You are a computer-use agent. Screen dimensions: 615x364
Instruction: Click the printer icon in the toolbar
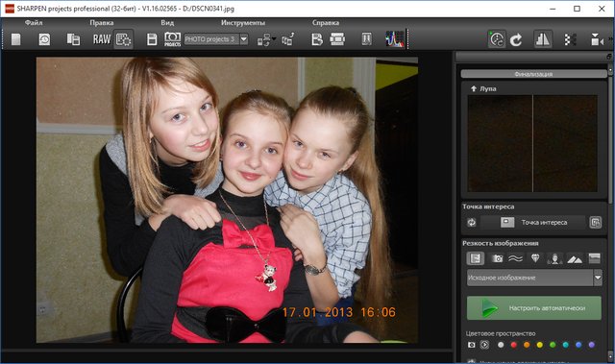pos(337,39)
